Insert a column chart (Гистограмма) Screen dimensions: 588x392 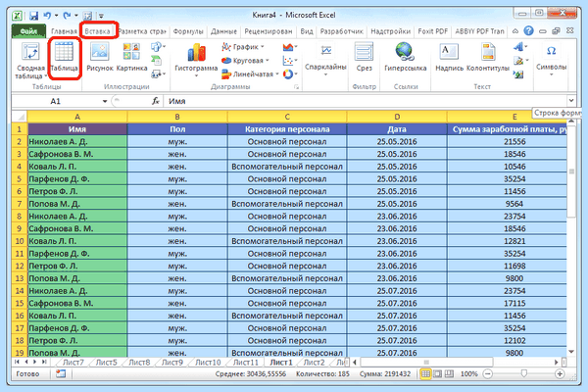coord(196,60)
